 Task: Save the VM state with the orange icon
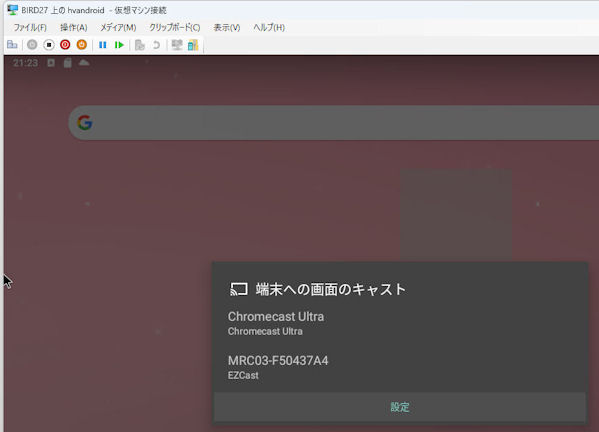tap(81, 45)
